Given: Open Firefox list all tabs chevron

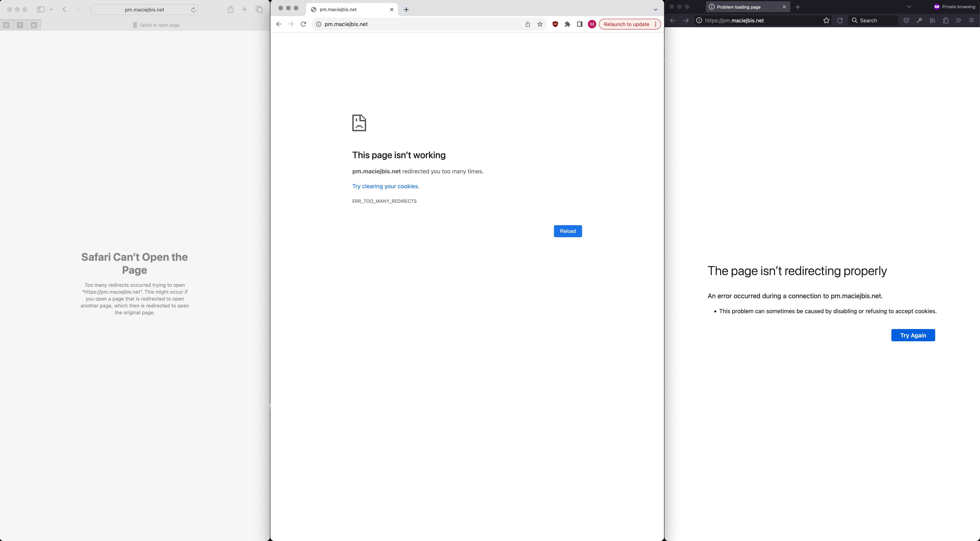Looking at the screenshot, I should click(909, 7).
